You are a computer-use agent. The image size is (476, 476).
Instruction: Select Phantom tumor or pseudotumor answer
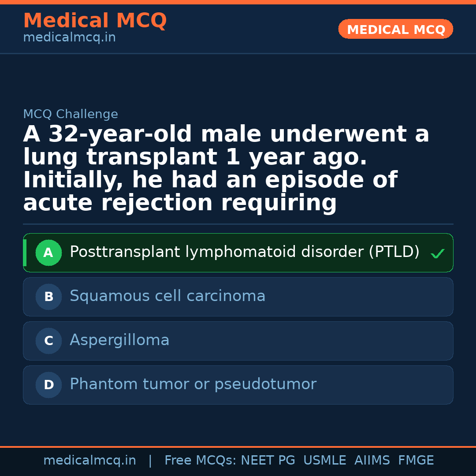[x=193, y=384]
